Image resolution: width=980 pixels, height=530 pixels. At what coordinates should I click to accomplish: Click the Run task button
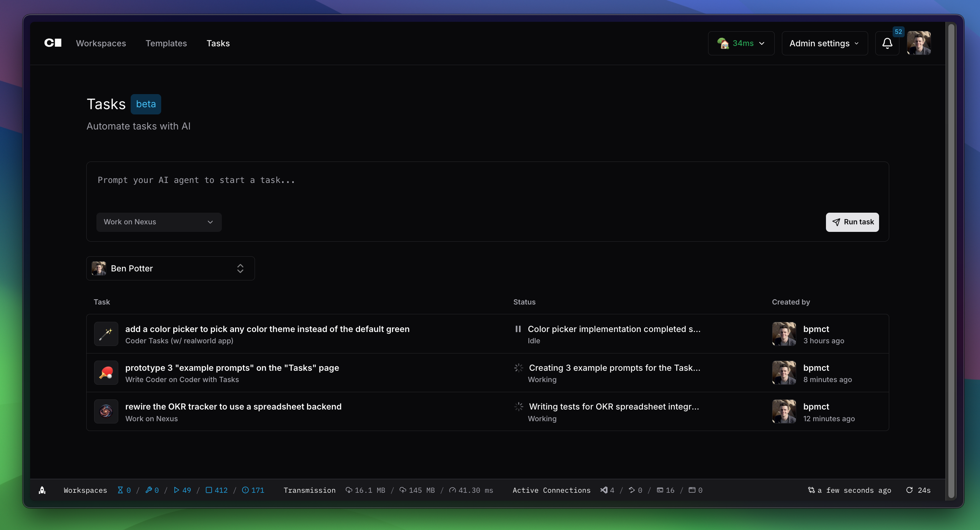pyautogui.click(x=852, y=222)
